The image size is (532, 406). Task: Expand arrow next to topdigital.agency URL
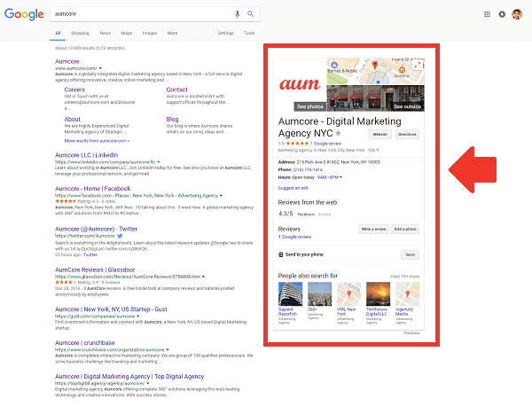tap(148, 383)
